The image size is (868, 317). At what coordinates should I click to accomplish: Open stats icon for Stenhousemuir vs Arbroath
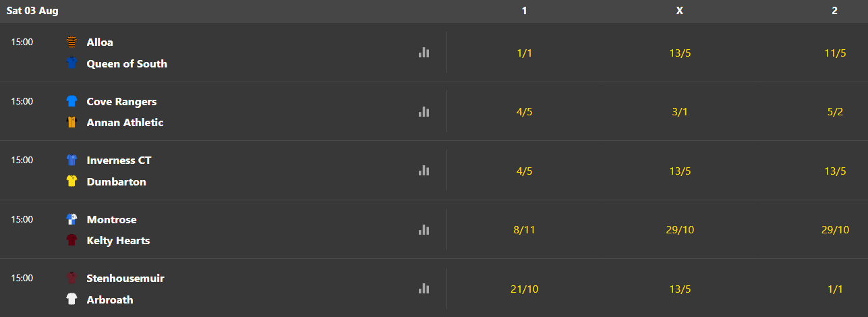click(424, 289)
